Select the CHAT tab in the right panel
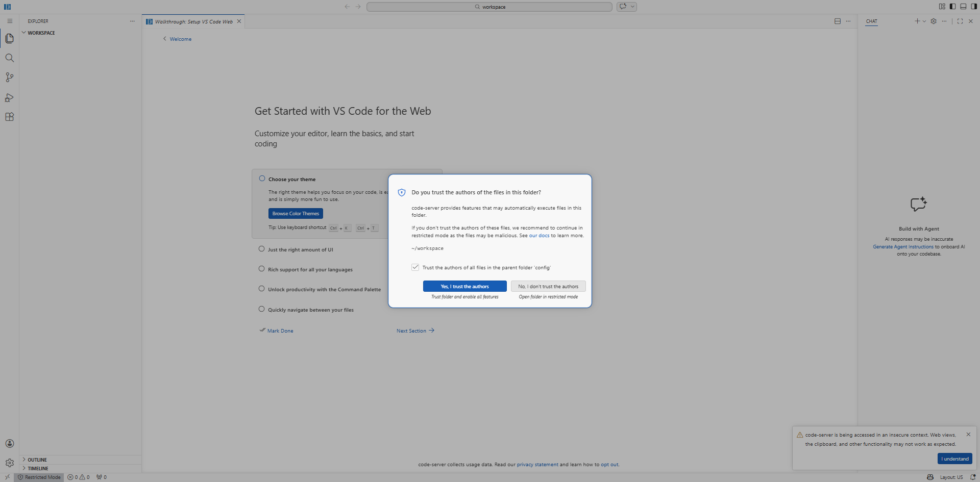 [871, 21]
